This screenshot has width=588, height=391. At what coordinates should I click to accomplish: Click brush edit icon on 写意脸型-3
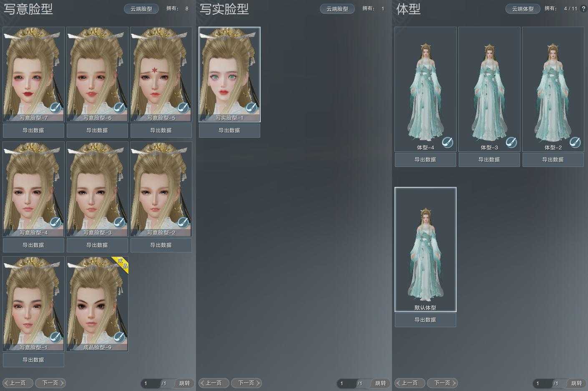(119, 222)
